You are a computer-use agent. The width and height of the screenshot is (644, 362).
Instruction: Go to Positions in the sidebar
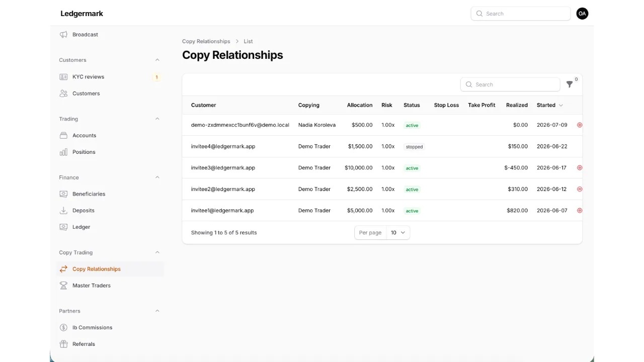click(x=110, y=152)
